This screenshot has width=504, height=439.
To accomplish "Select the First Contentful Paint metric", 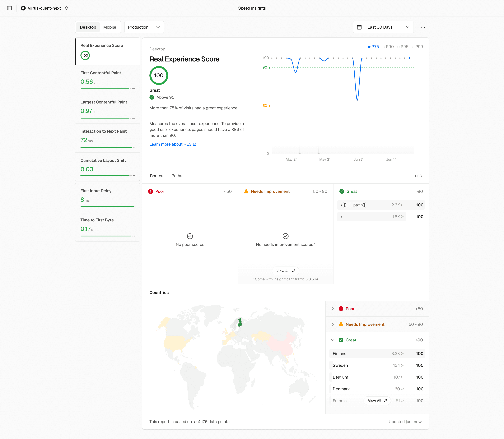I will click(108, 80).
